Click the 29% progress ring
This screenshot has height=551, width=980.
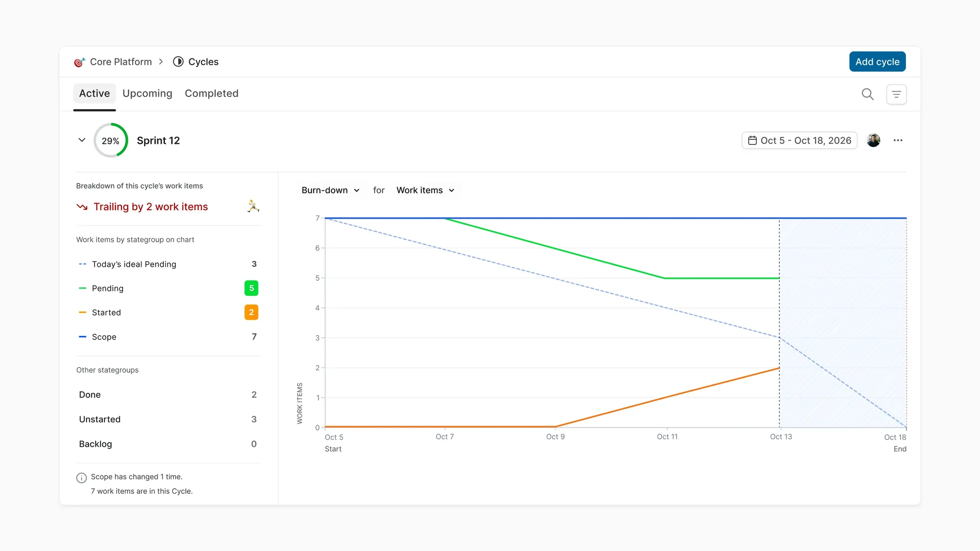click(x=110, y=140)
